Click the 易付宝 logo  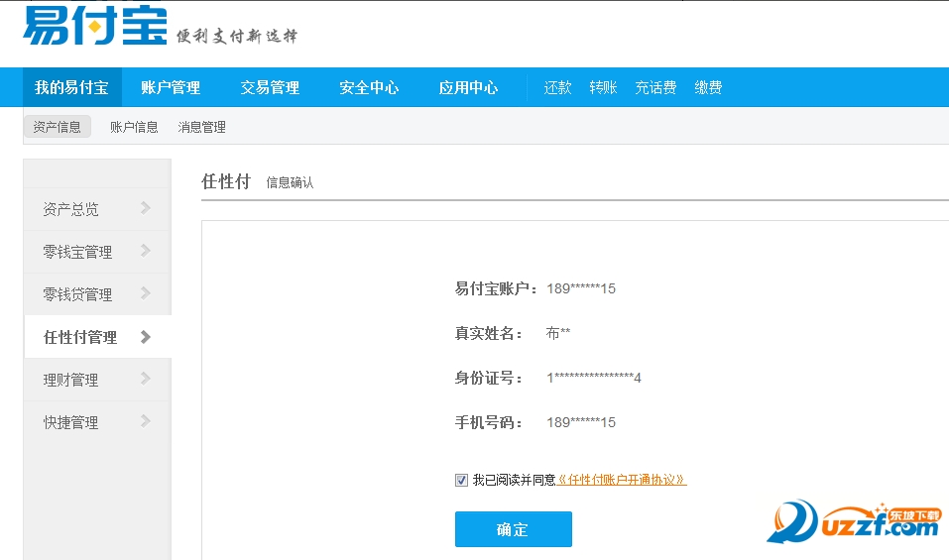(95, 26)
